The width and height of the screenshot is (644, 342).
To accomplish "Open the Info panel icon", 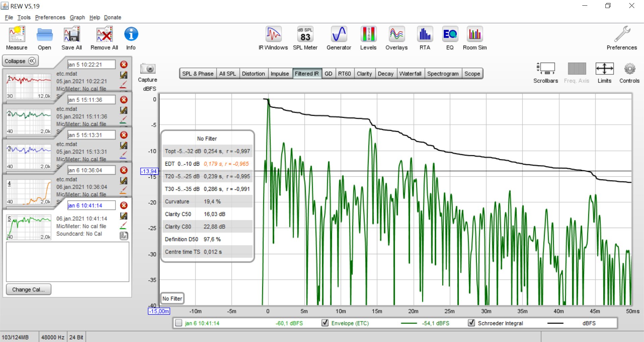I will tap(131, 38).
